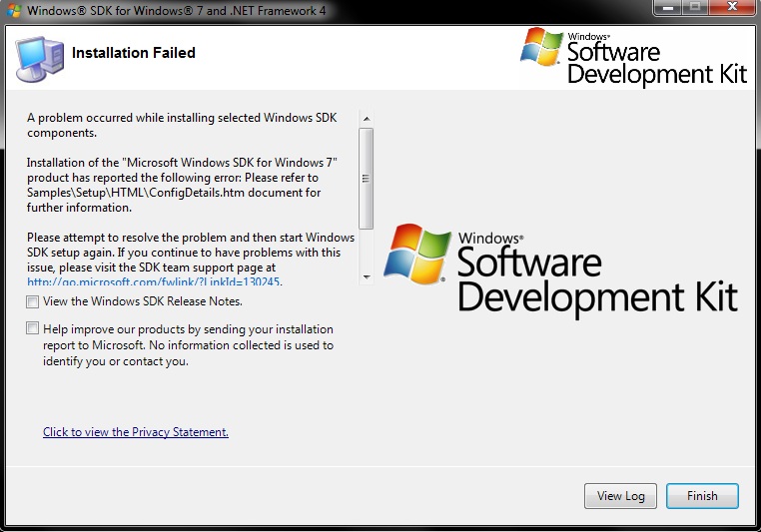Click the disabled maximize button in title bar
Viewport: 761px width, 532px height.
pyautogui.click(x=695, y=7)
